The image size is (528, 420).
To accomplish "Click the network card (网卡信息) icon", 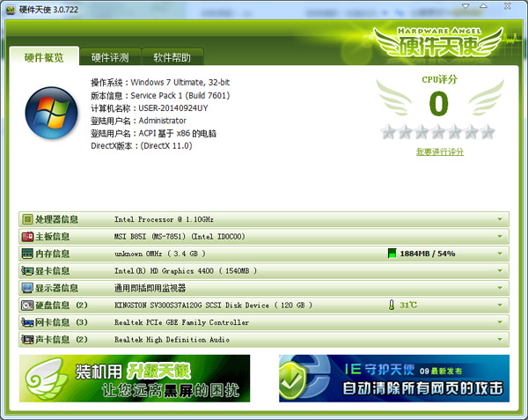I will [27, 322].
